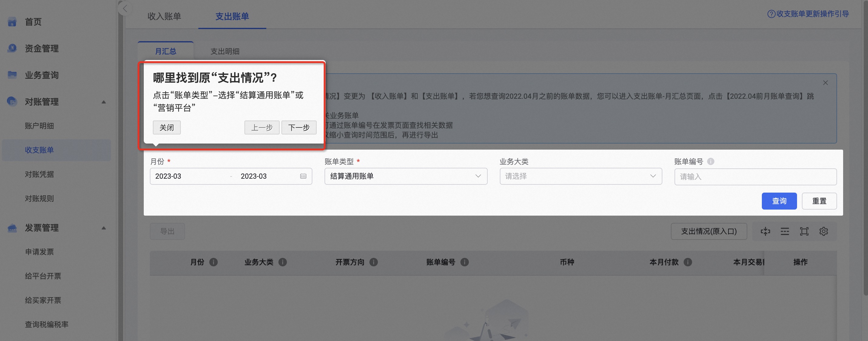Open 账户明细 in the sidebar
868x341 pixels.
39,126
